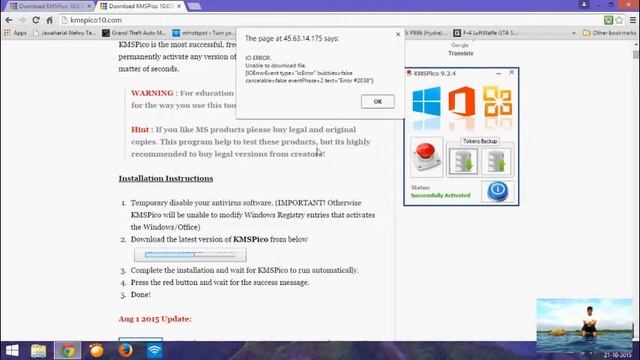
Task: Click the Google Translate widget
Action: [460, 49]
